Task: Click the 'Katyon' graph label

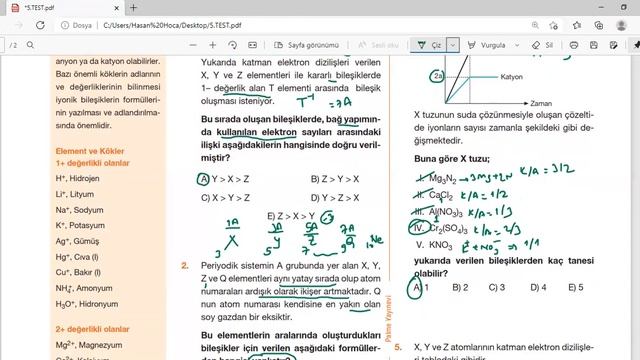Action: 511,77
